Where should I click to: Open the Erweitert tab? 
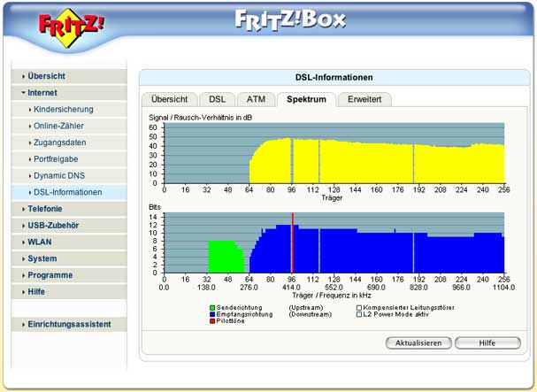coord(364,100)
